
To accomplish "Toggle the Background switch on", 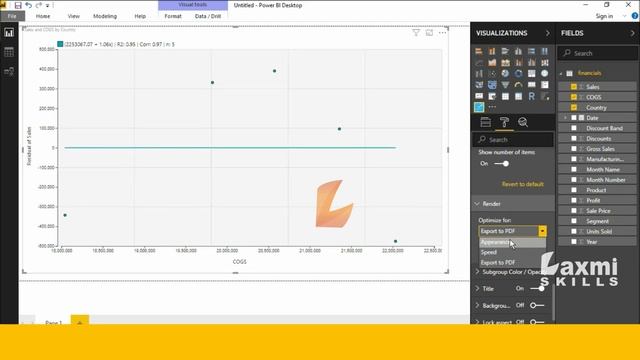I will 537,305.
